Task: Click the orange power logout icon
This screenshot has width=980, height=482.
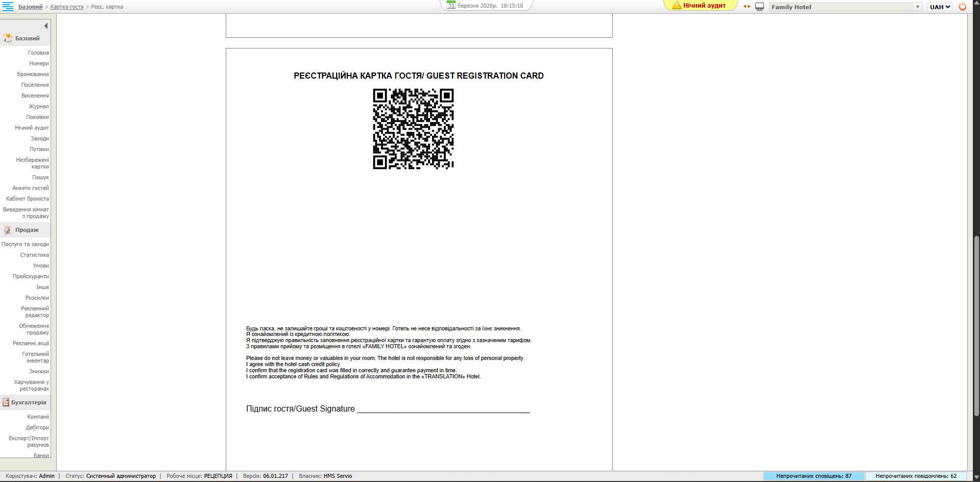Action: click(963, 7)
